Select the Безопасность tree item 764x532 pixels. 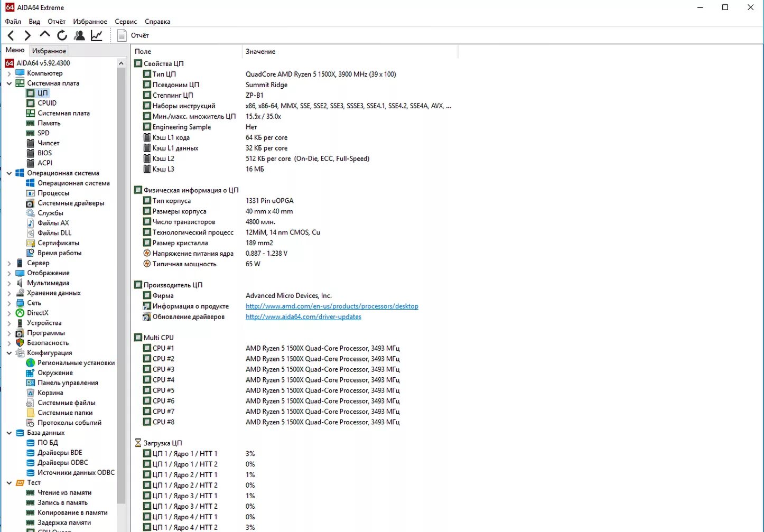tap(43, 343)
